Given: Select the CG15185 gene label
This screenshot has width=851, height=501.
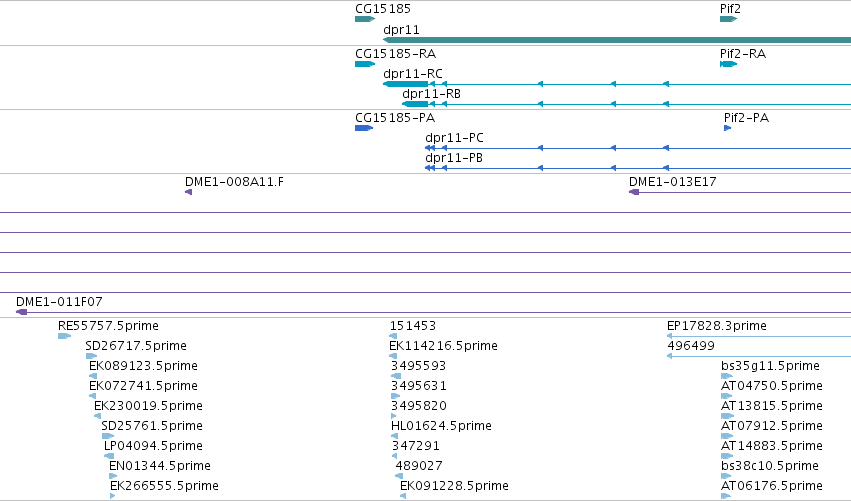Looking at the screenshot, I should tap(383, 9).
